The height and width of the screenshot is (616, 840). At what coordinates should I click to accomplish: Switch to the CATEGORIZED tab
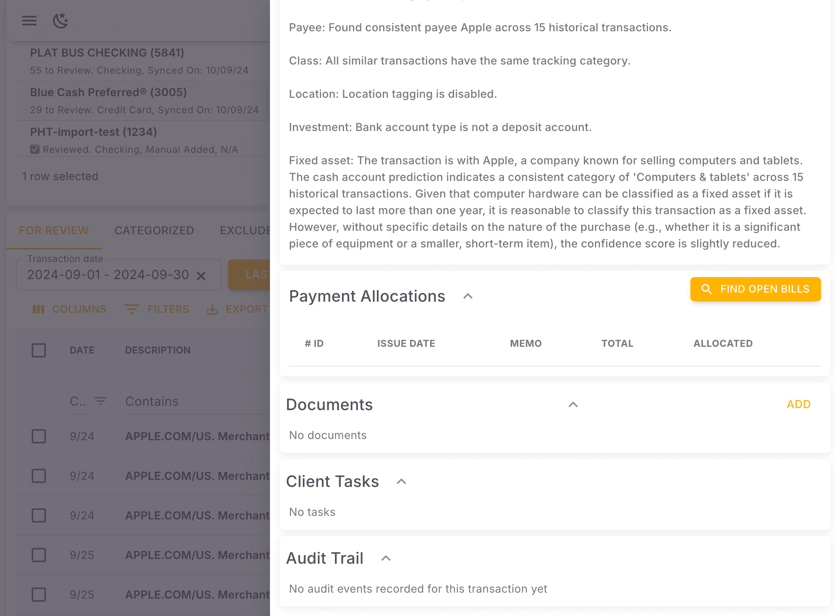click(x=154, y=230)
